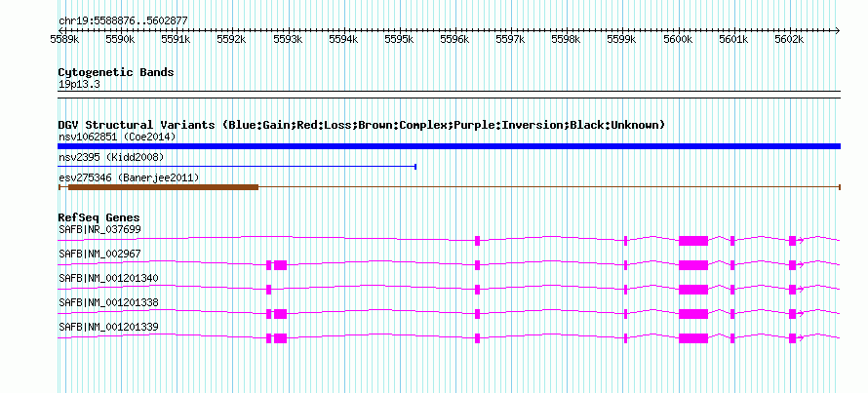The width and height of the screenshot is (868, 393).
Task: Click the 5600k ruler tick label
Action: click(679, 39)
